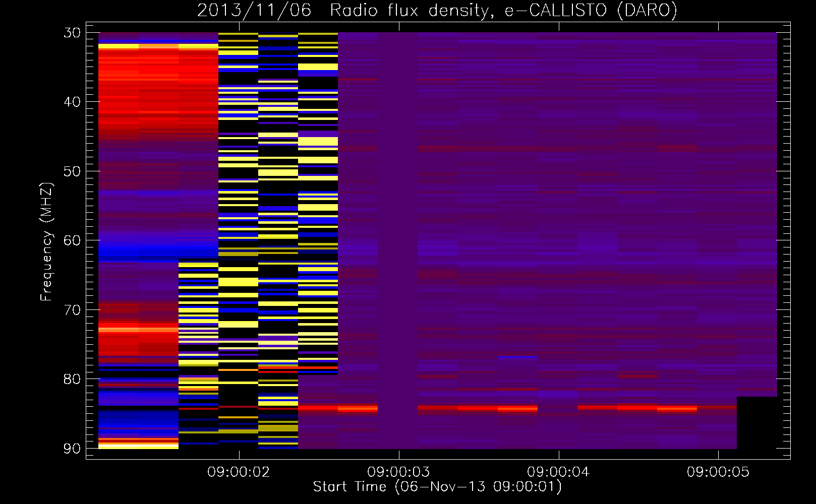Screen dimensions: 816x504
Task: Click the time tick label '09:00:02'
Action: (239, 472)
